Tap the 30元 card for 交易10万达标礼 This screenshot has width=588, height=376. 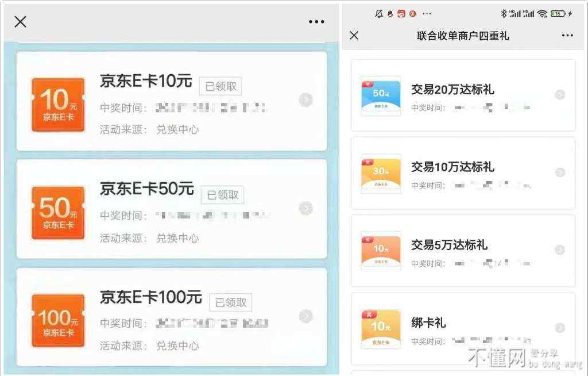click(x=381, y=174)
